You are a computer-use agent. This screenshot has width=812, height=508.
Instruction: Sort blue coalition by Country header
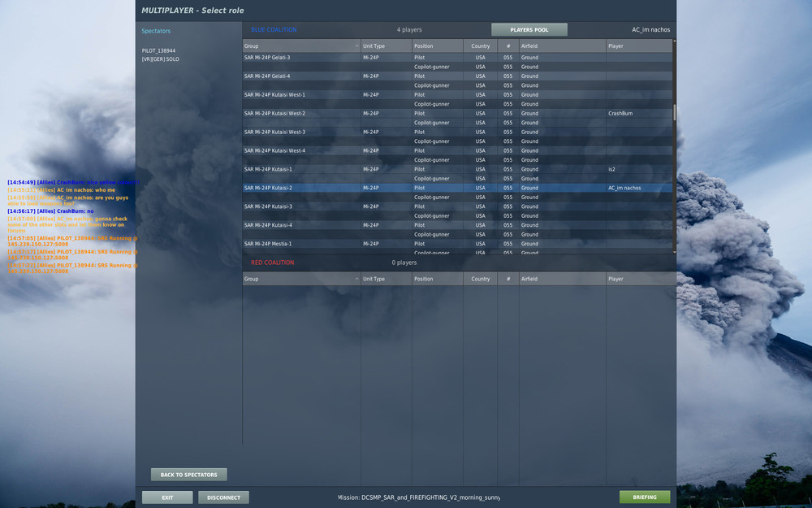click(480, 46)
